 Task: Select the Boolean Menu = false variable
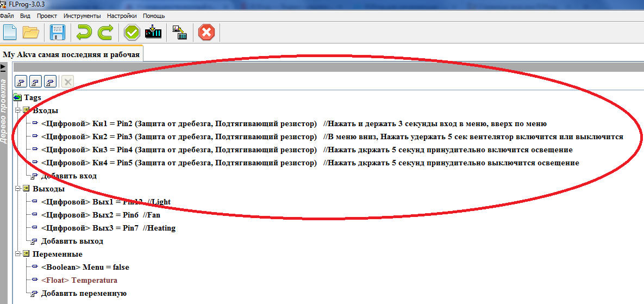click(x=85, y=267)
